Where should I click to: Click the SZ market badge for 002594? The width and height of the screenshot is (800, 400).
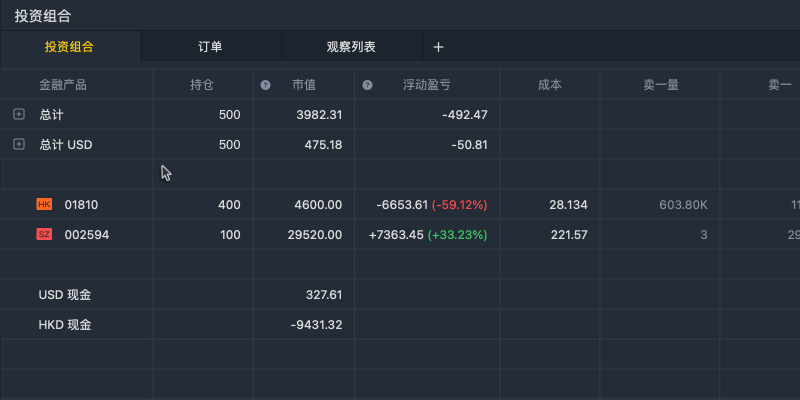click(x=44, y=235)
